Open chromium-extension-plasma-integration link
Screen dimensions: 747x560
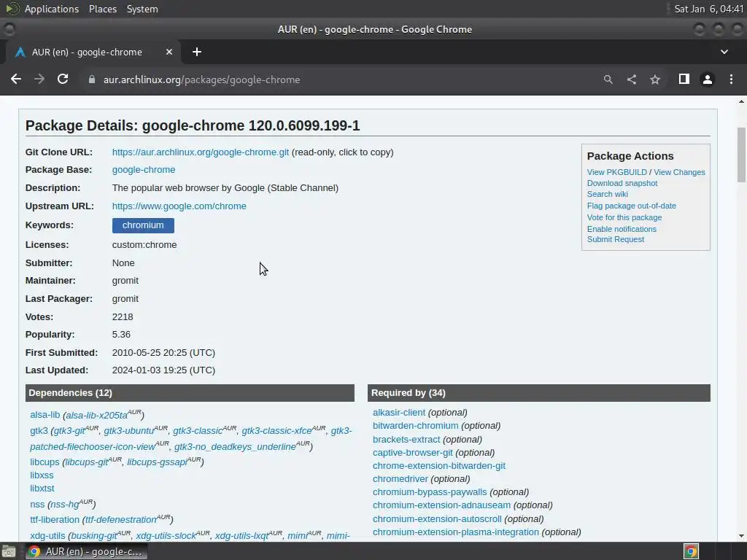coord(455,532)
